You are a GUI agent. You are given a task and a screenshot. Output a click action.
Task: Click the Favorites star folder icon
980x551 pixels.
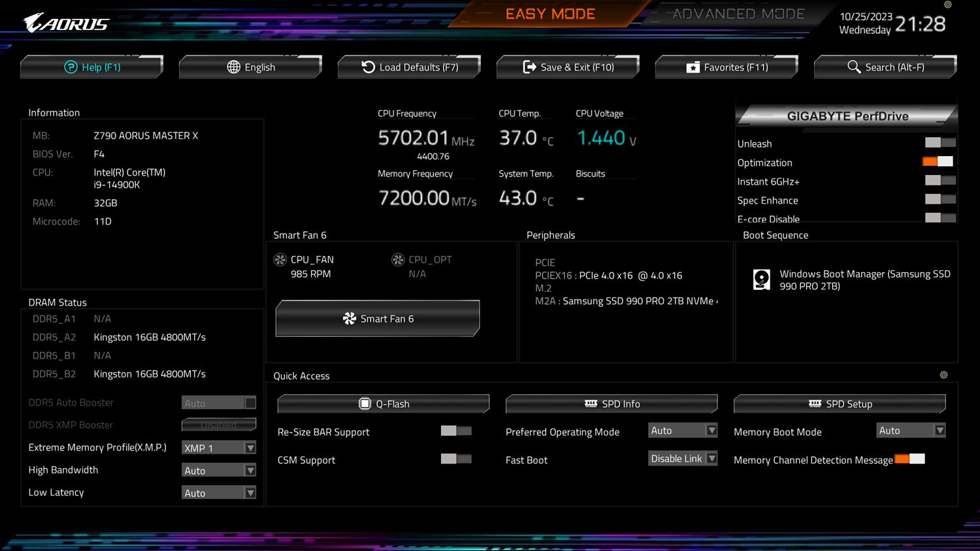coord(693,67)
